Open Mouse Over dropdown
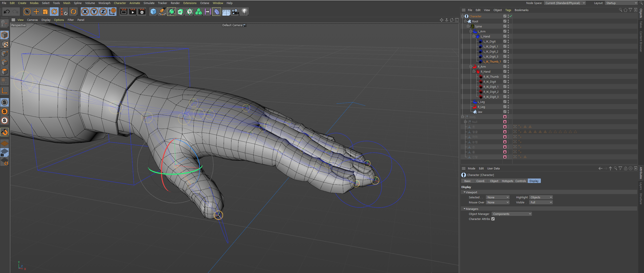This screenshot has height=273, width=644. coord(498,202)
